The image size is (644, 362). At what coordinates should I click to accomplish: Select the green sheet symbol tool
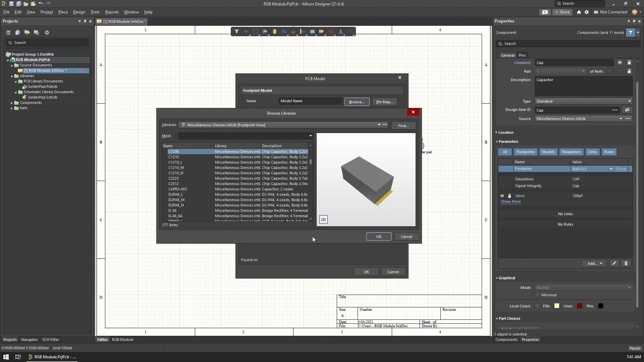click(312, 32)
